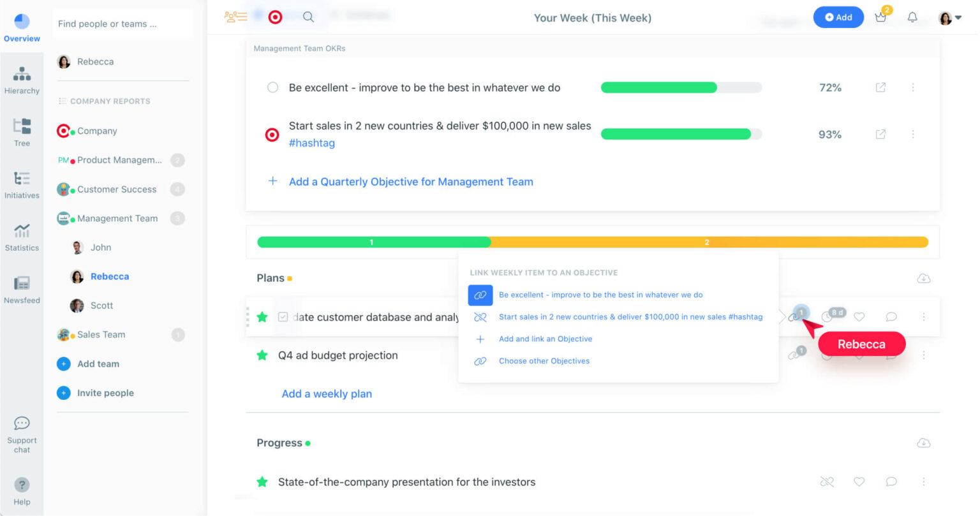980x516 pixels.
Task: Open the three-dot menu for the 93% objective
Action: click(x=913, y=134)
